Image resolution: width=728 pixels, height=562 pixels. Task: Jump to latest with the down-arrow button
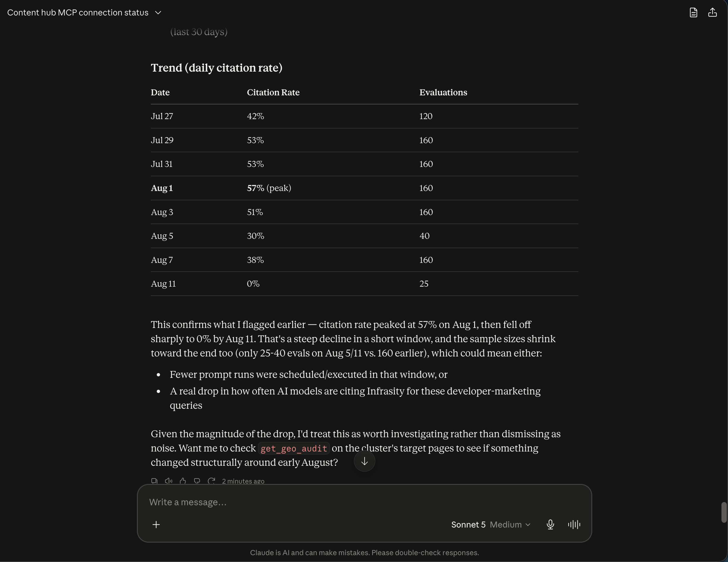pos(364,461)
